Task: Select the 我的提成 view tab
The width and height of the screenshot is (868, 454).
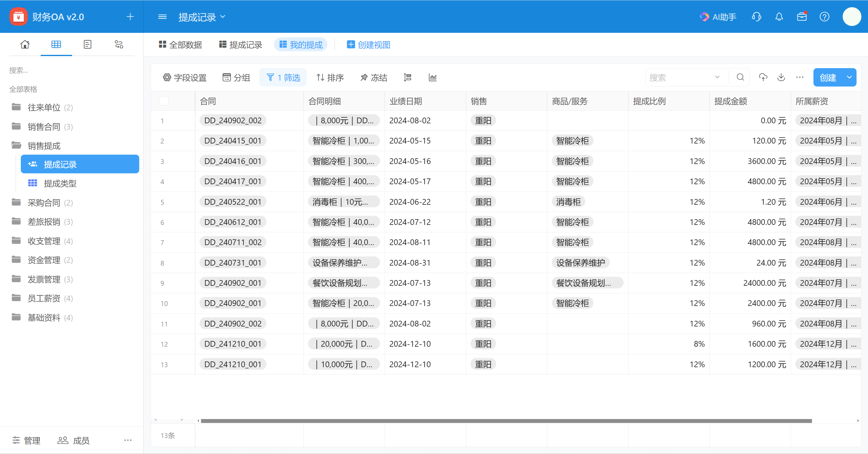Action: (301, 45)
